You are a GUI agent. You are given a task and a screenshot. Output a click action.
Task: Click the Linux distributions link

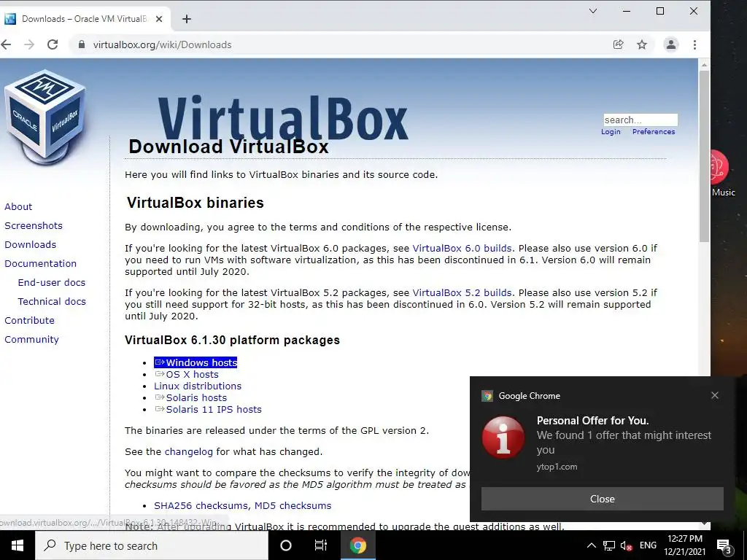point(197,386)
